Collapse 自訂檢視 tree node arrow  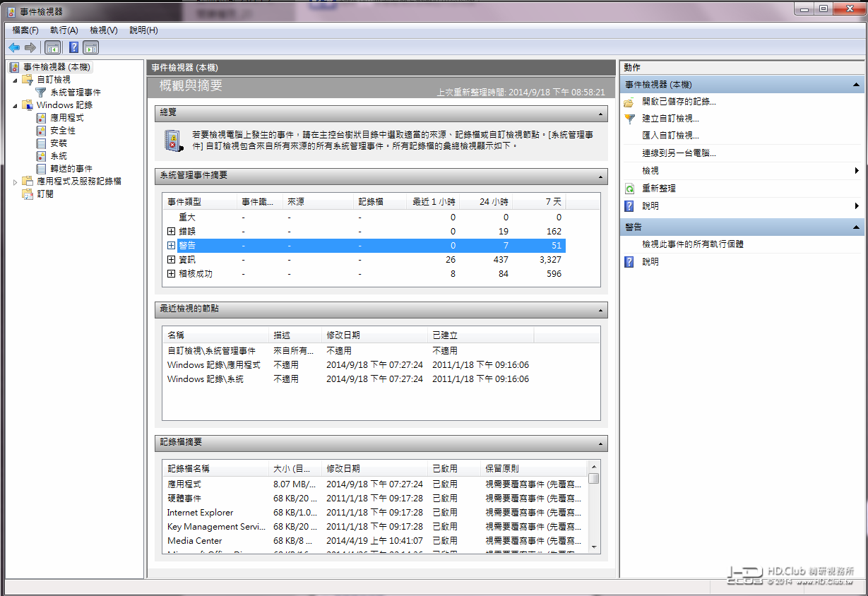15,80
